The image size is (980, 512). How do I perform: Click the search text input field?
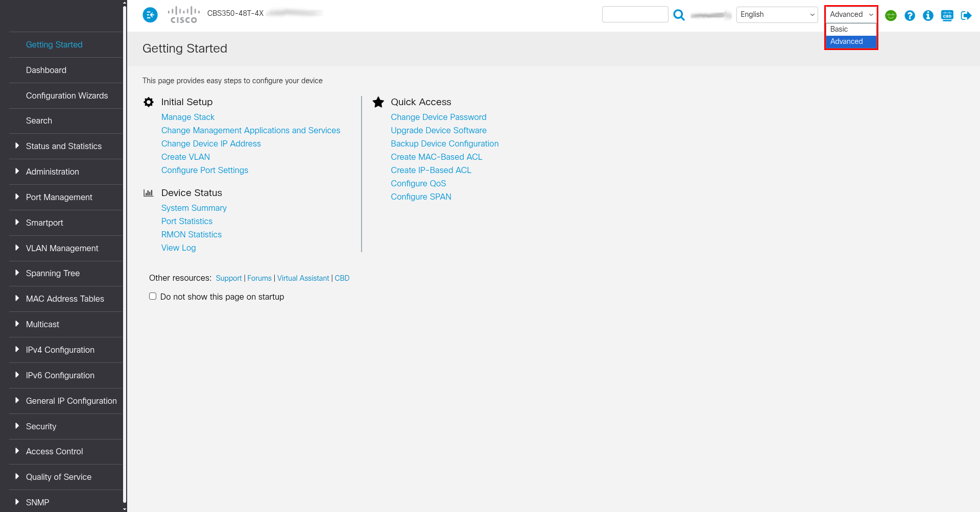tap(635, 14)
